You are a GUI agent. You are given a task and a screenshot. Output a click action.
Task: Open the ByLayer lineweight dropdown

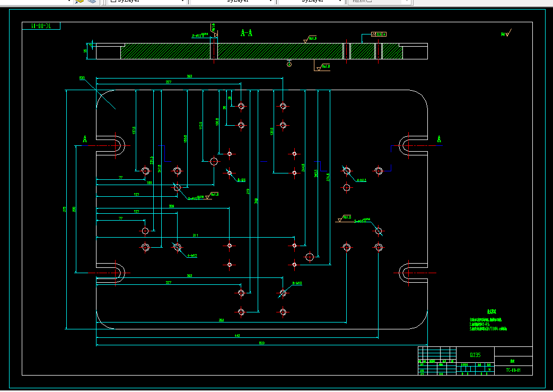pyautogui.click(x=311, y=1)
